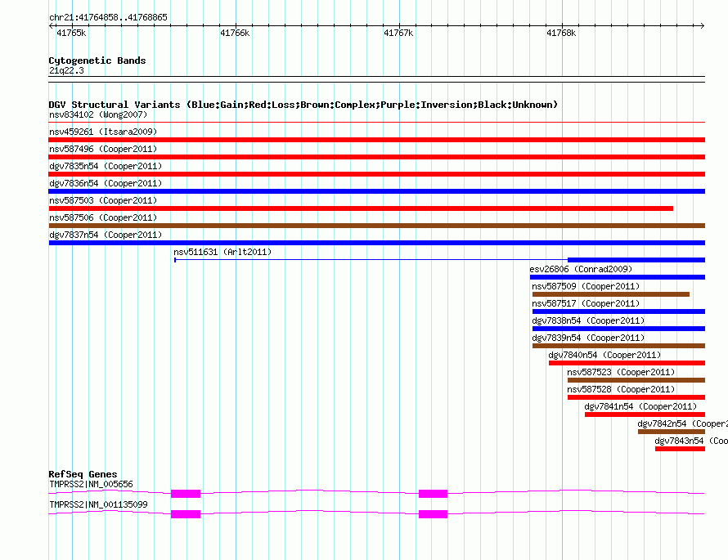
Task: Open transcript TMPRSS2|NM_001135099 label
Action: (98, 504)
